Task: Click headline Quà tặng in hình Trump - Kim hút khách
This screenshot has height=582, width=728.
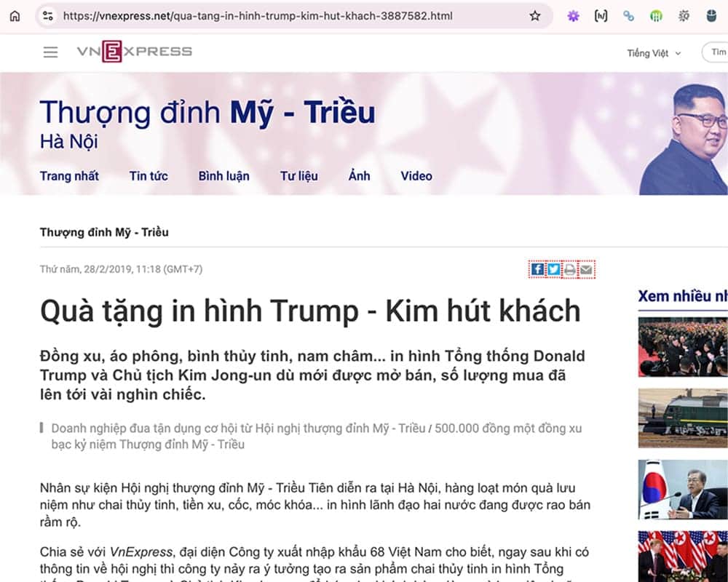Action: pyautogui.click(x=310, y=311)
